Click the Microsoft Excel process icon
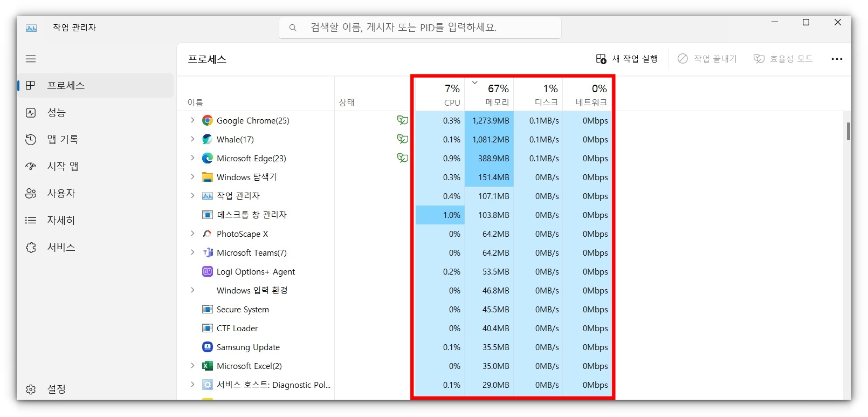Viewport: 868px width, 417px height. click(x=208, y=366)
